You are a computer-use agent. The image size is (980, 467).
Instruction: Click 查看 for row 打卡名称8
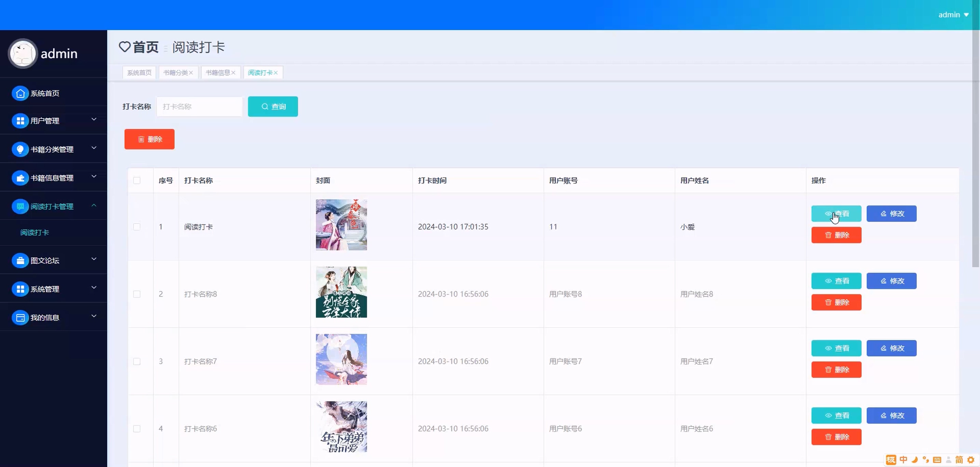pos(836,281)
